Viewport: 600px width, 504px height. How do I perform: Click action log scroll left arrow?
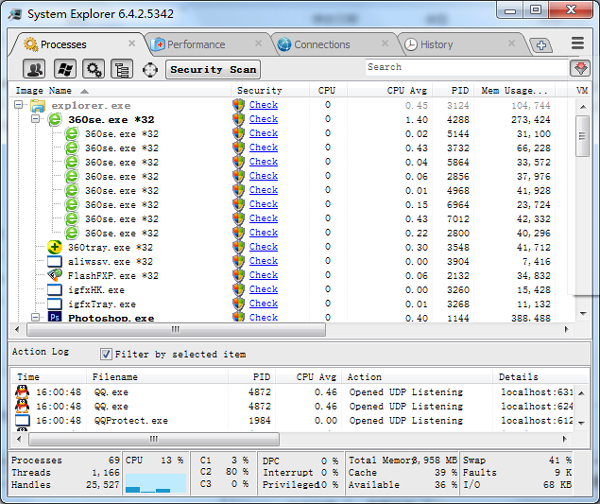point(19,439)
